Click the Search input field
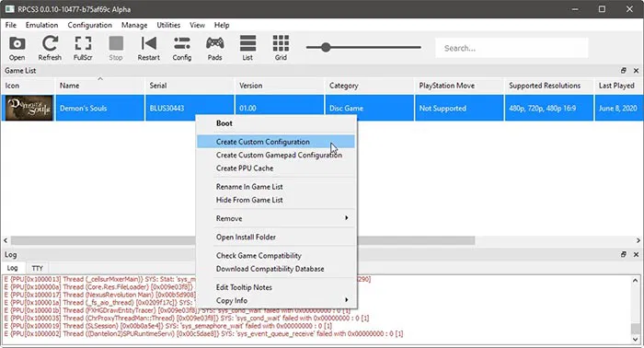 tap(512, 48)
